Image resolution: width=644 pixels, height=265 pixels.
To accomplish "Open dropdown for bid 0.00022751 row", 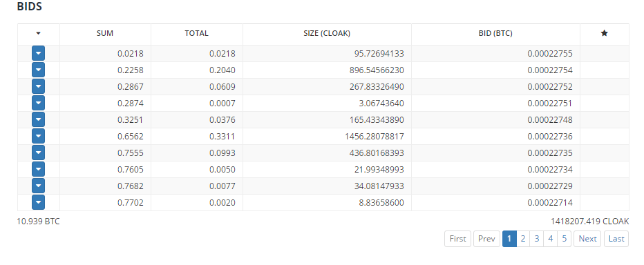I will pos(38,103).
